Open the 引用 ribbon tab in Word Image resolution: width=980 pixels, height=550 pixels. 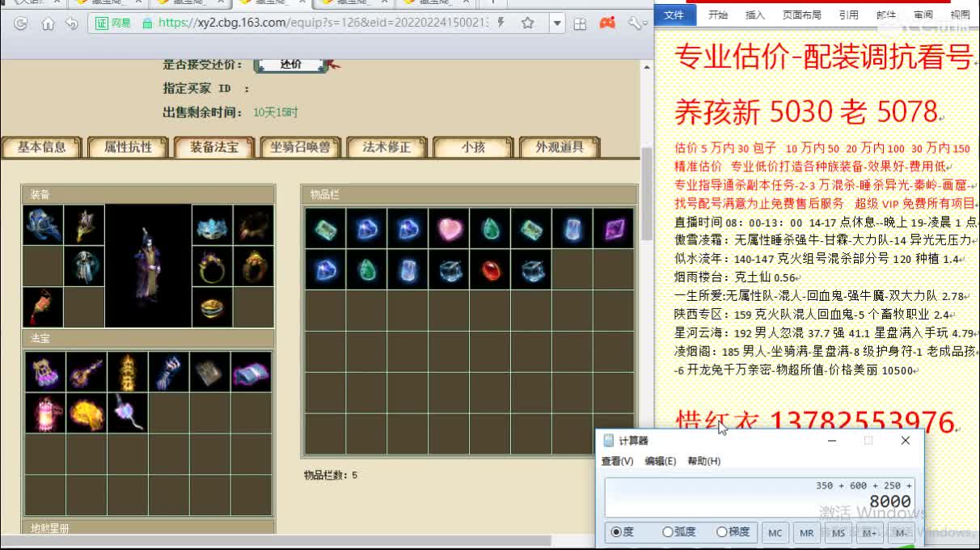coord(849,15)
